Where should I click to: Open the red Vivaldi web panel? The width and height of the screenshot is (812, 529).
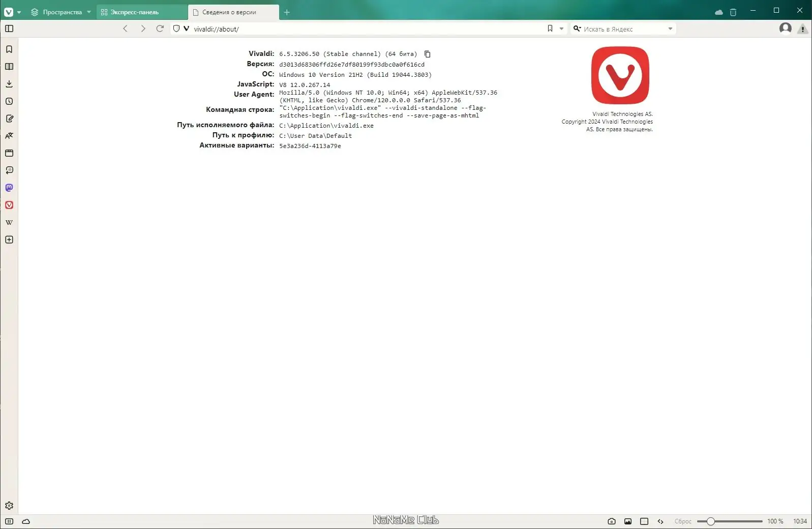pyautogui.click(x=9, y=205)
